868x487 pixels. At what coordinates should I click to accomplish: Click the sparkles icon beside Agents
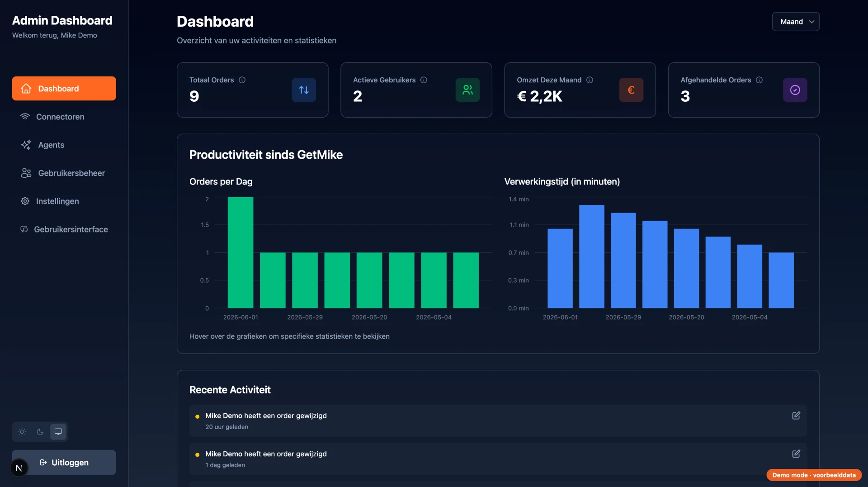(26, 145)
